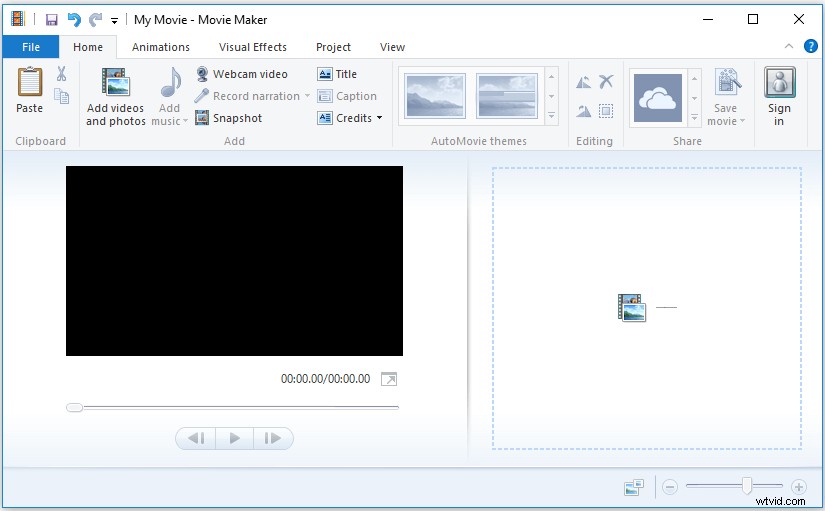The width and height of the screenshot is (825, 511).
Task: Click the Select all icon in Editing
Action: (606, 111)
